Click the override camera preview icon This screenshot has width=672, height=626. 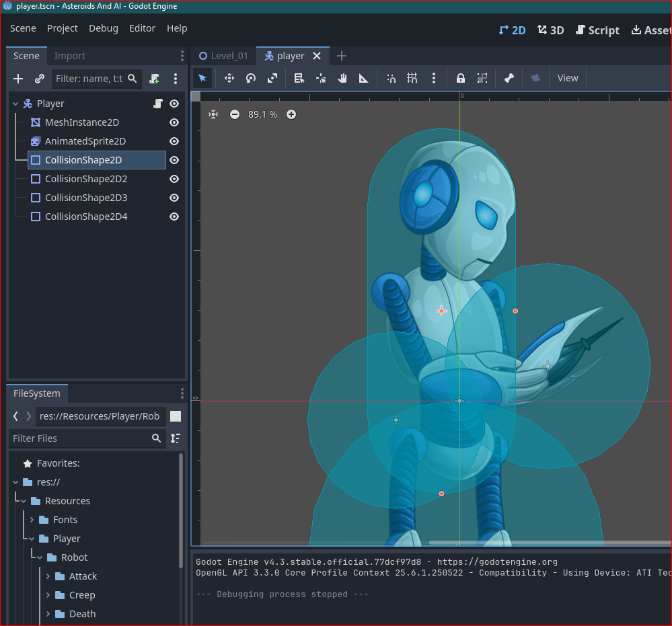pos(535,78)
